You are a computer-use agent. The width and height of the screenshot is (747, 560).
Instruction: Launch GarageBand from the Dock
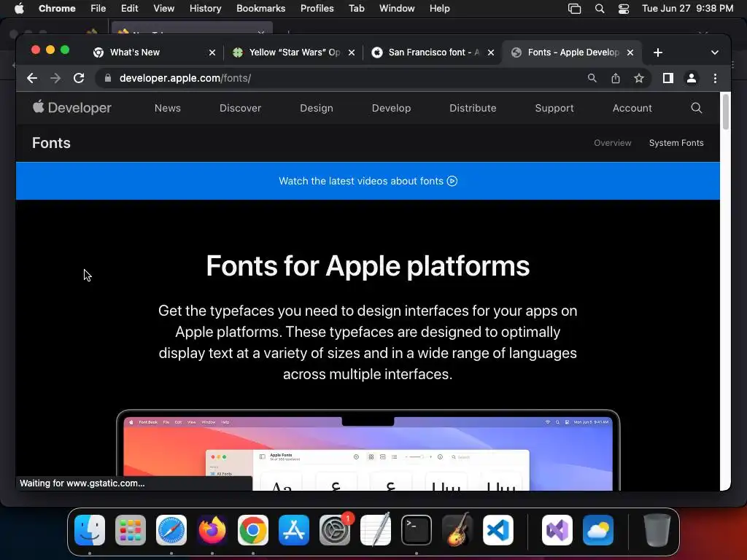[x=457, y=530]
